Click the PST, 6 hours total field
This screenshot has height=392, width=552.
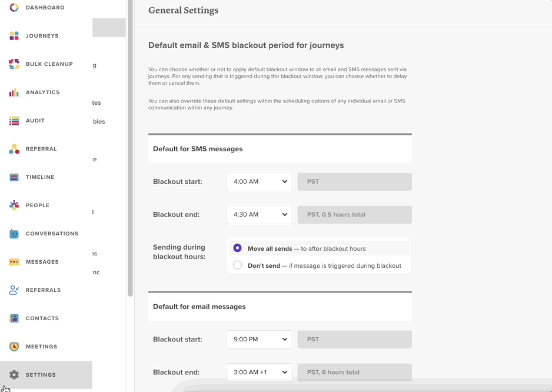pos(354,372)
